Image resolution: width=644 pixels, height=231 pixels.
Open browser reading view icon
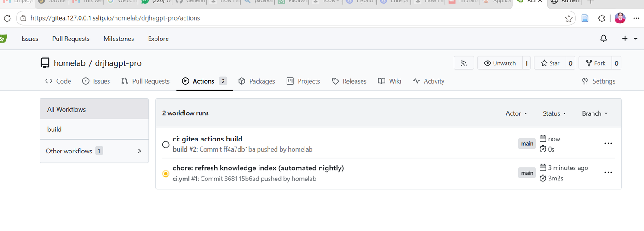point(585,18)
